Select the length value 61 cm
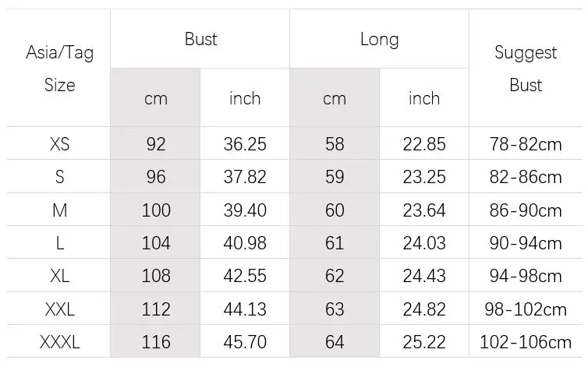The height and width of the screenshot is (367, 588). [335, 243]
